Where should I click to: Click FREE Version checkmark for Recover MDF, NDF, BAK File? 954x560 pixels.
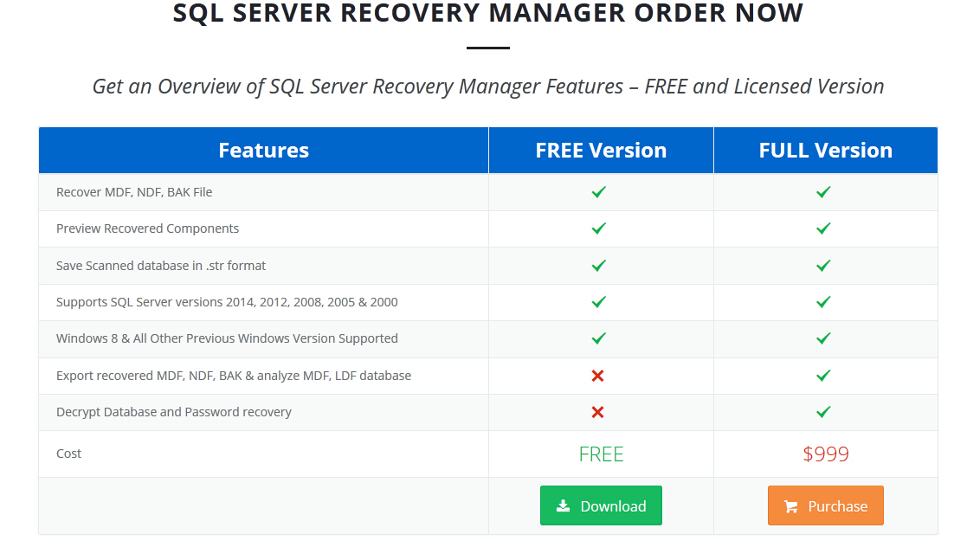(x=599, y=192)
